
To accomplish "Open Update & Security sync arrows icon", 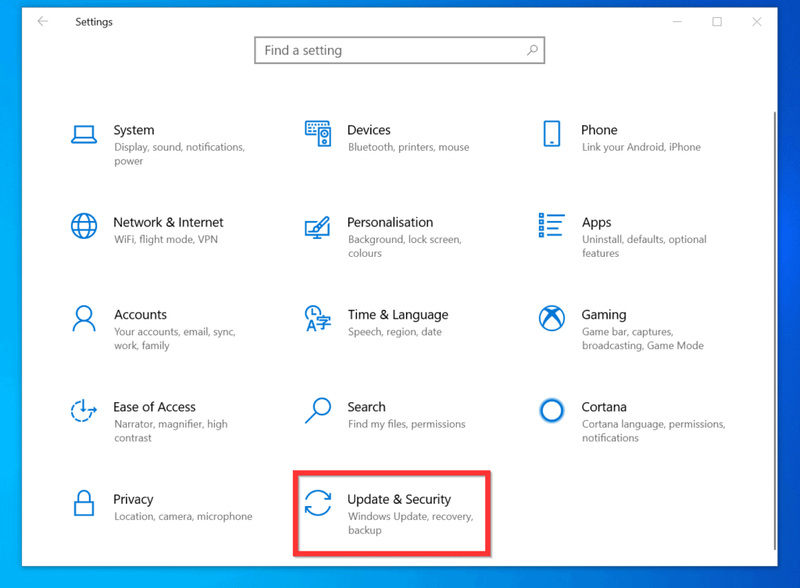I will [x=318, y=503].
